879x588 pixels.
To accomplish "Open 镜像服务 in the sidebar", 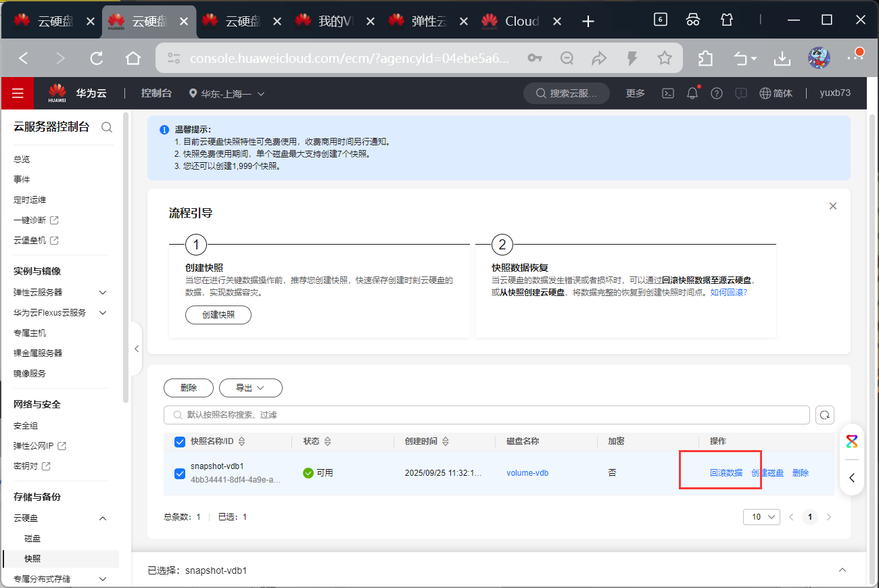I will (30, 373).
